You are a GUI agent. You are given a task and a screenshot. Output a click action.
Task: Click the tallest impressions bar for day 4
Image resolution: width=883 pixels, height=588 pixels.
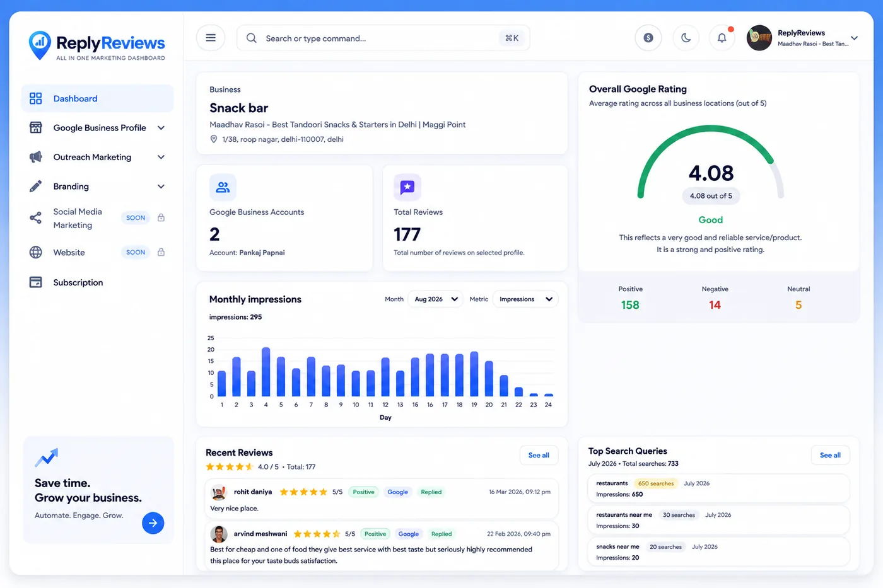click(266, 372)
